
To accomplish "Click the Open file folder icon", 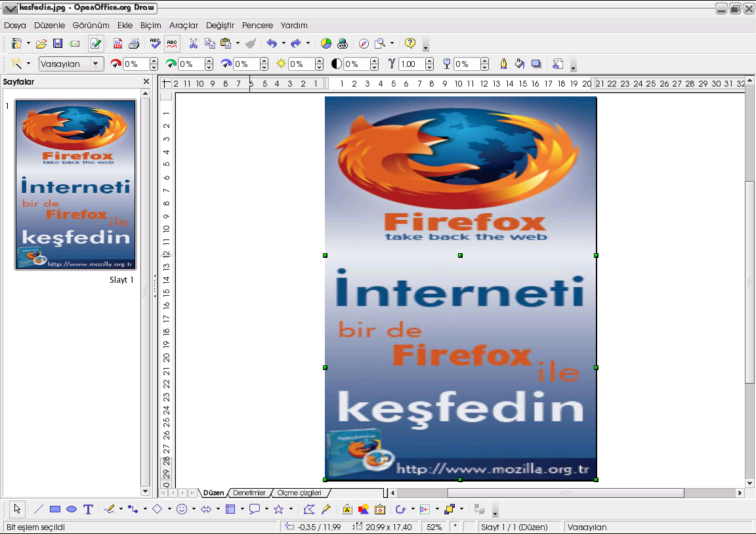I will 41,44.
